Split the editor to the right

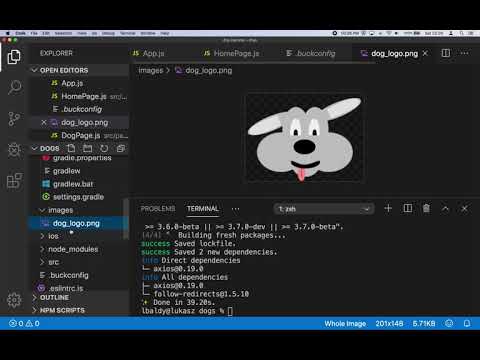446,53
